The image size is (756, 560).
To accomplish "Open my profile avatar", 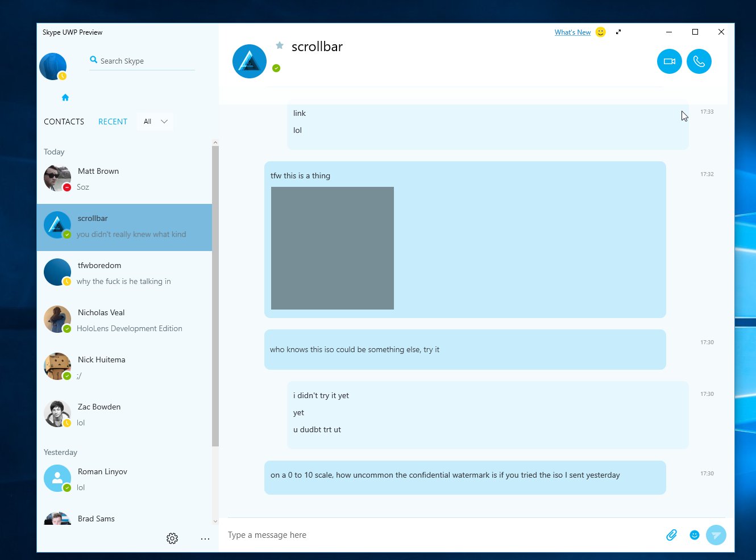I will pos(53,66).
